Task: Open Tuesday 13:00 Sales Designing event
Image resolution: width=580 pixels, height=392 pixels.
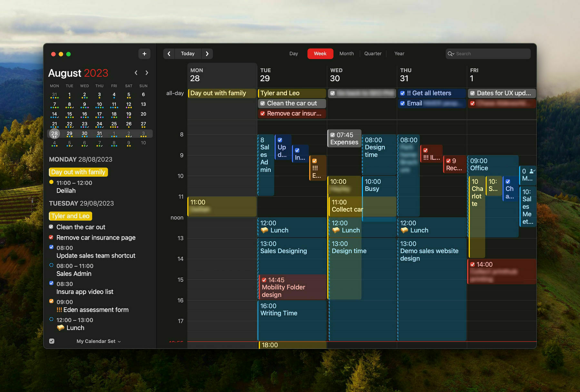Action: [292, 256]
